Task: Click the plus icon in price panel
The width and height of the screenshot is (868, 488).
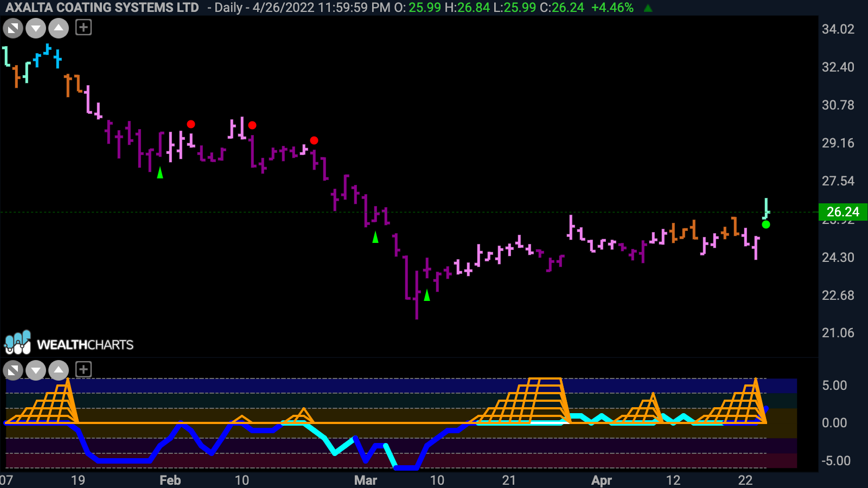Action: [x=84, y=28]
